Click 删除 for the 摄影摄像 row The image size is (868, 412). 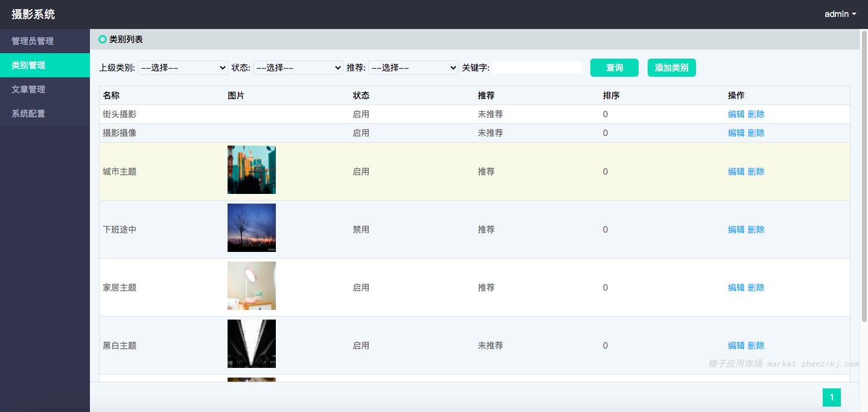[756, 133]
